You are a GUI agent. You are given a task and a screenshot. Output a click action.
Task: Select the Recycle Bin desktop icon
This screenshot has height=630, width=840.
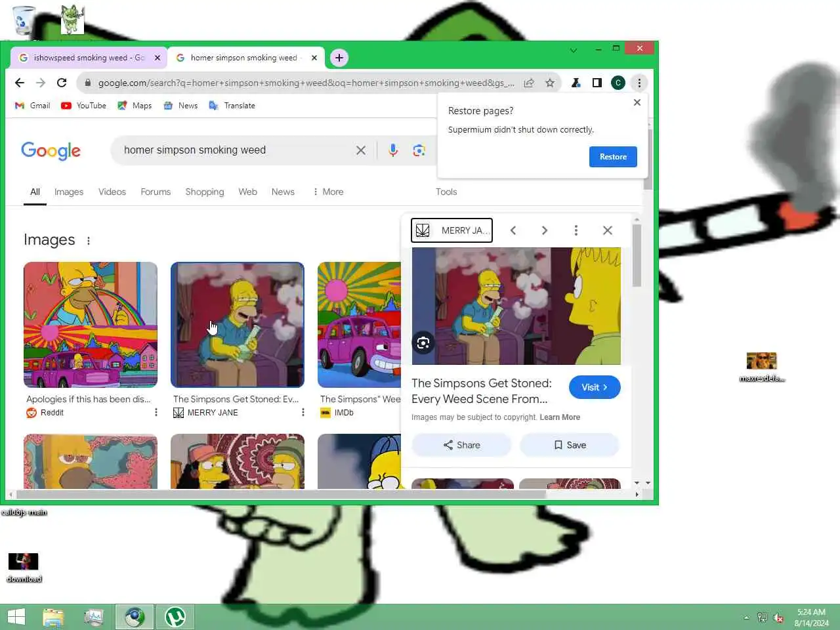24,20
